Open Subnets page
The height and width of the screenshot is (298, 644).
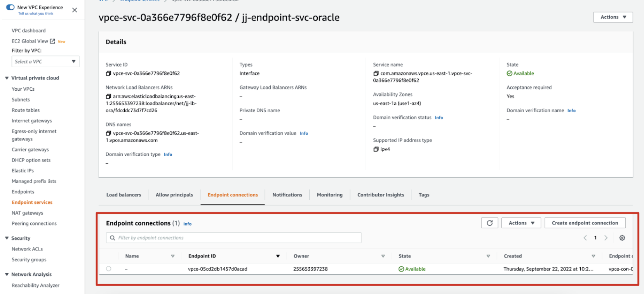(21, 100)
